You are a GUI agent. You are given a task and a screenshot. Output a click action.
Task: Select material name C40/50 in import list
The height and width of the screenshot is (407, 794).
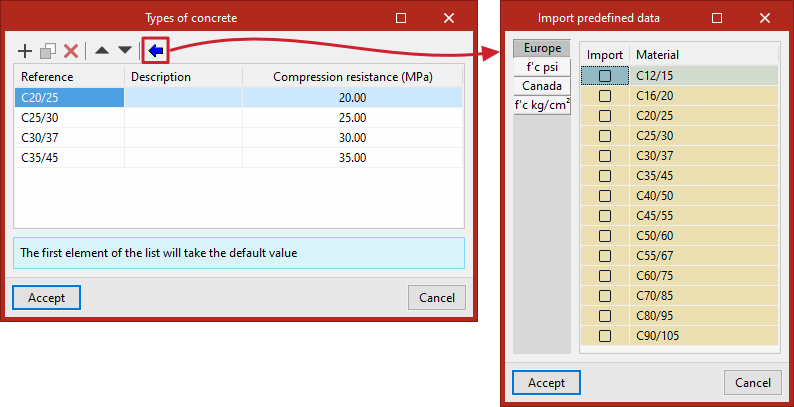(704, 196)
